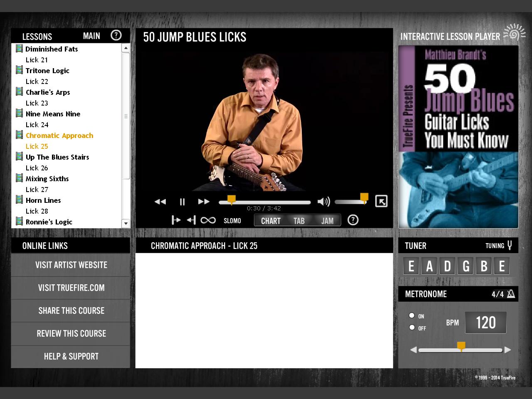Go to MAIN lessons menu

91,36
